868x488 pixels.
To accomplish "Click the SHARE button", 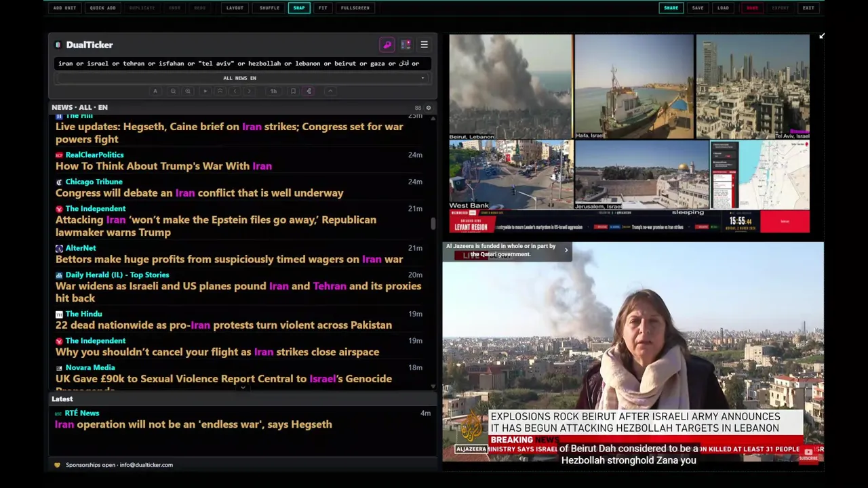I will pyautogui.click(x=671, y=8).
